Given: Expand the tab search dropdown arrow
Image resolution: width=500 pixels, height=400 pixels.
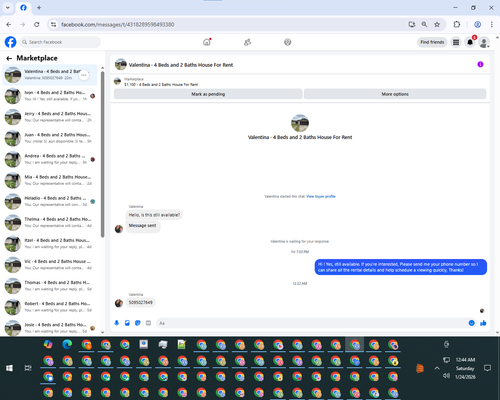Looking at the screenshot, I should pos(8,8).
